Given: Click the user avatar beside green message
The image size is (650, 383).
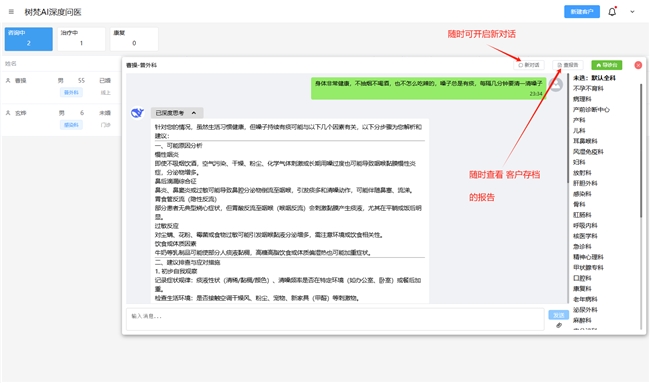Looking at the screenshot, I should click(x=556, y=85).
